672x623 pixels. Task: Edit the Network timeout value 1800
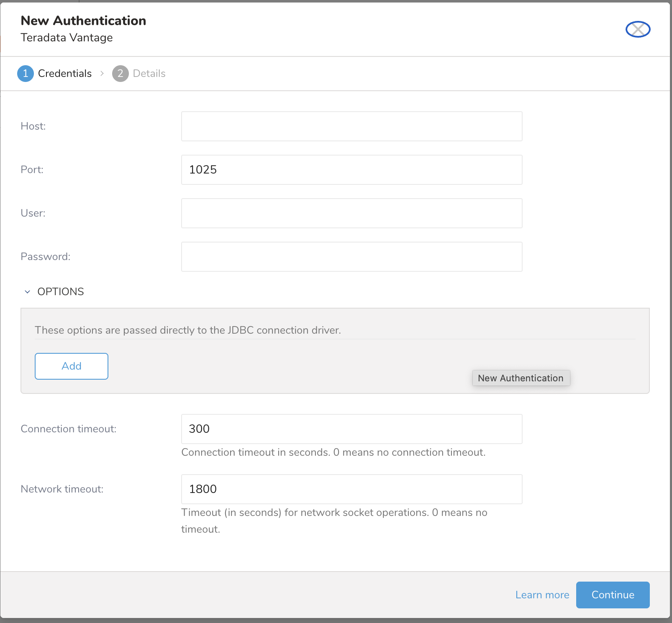click(351, 489)
